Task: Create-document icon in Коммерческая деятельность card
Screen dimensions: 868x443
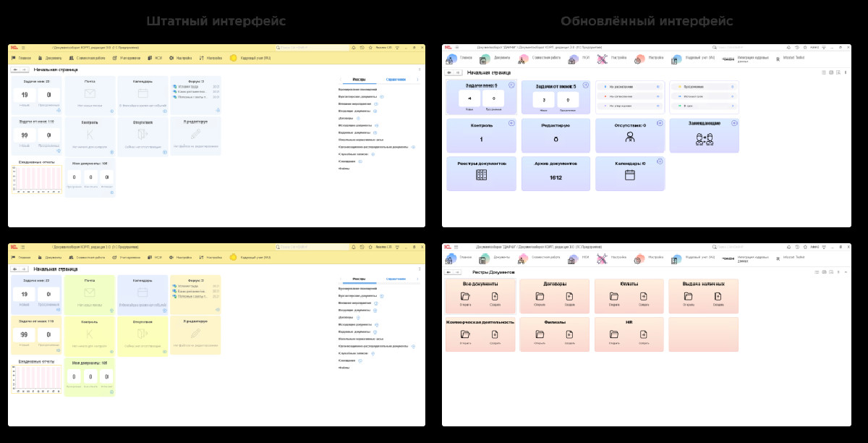Action: 495,334
